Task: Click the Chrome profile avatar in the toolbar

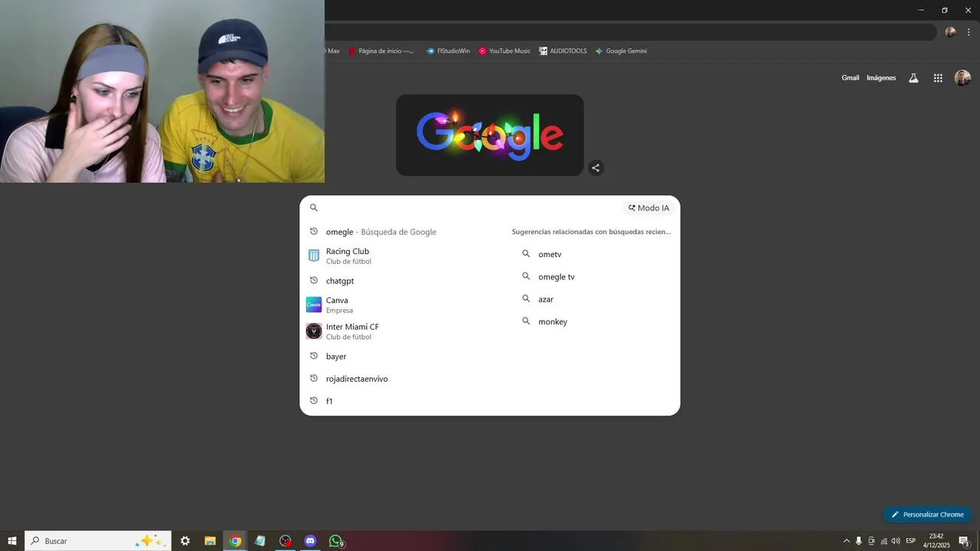Action: pyautogui.click(x=950, y=32)
